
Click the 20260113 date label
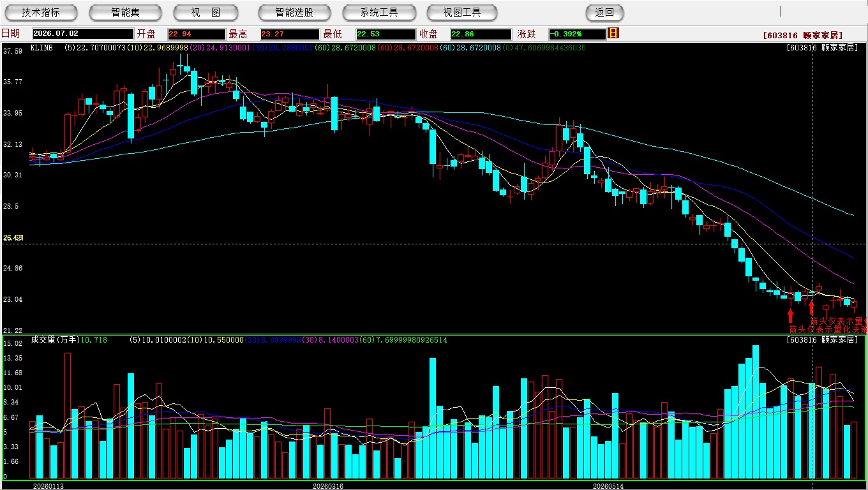(x=49, y=486)
